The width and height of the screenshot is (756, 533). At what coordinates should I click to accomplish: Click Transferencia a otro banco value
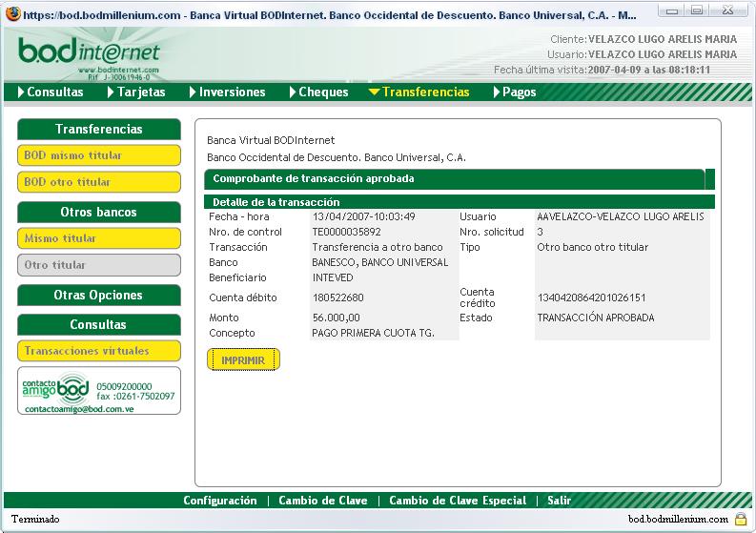[378, 247]
